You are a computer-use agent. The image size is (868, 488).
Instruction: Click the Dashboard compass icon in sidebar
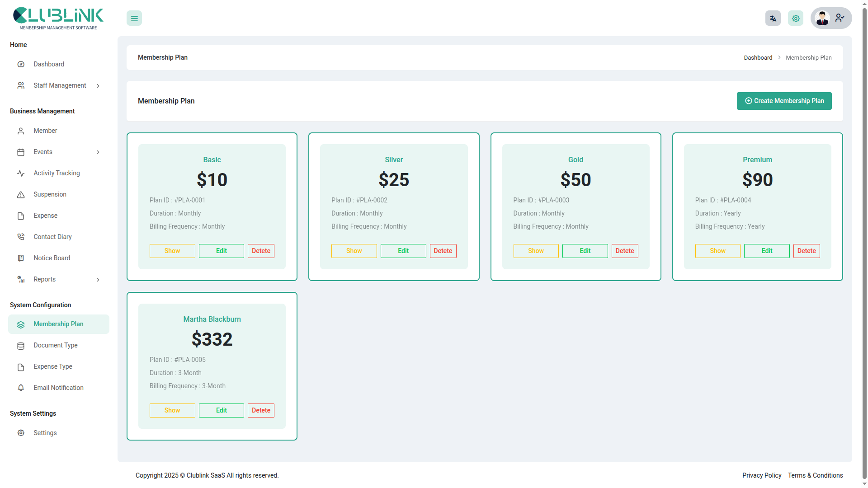(x=21, y=64)
